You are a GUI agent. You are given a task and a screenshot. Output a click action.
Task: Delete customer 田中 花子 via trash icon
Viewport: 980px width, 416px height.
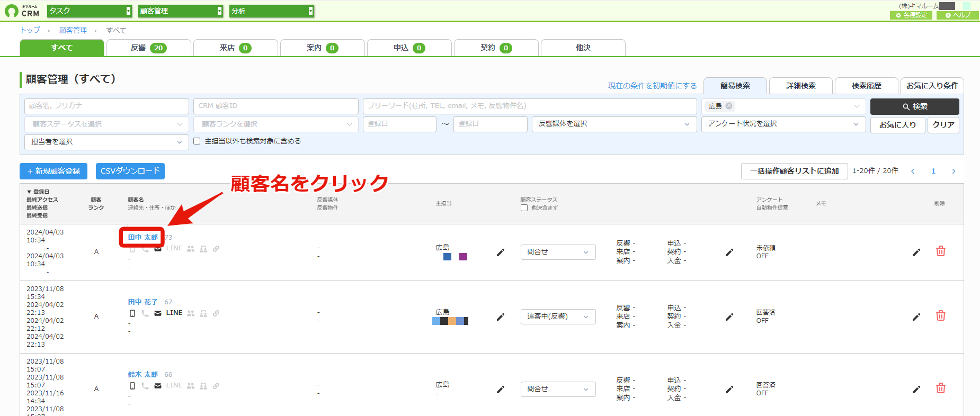point(941,316)
